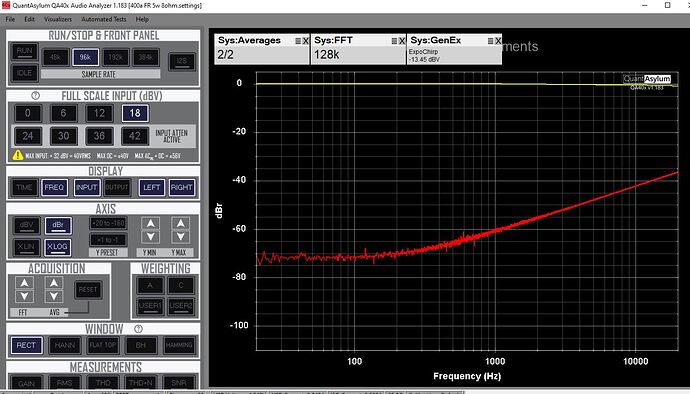Toggle the RIGHT channel display
Viewport: 690px width, 394px height.
[182, 188]
